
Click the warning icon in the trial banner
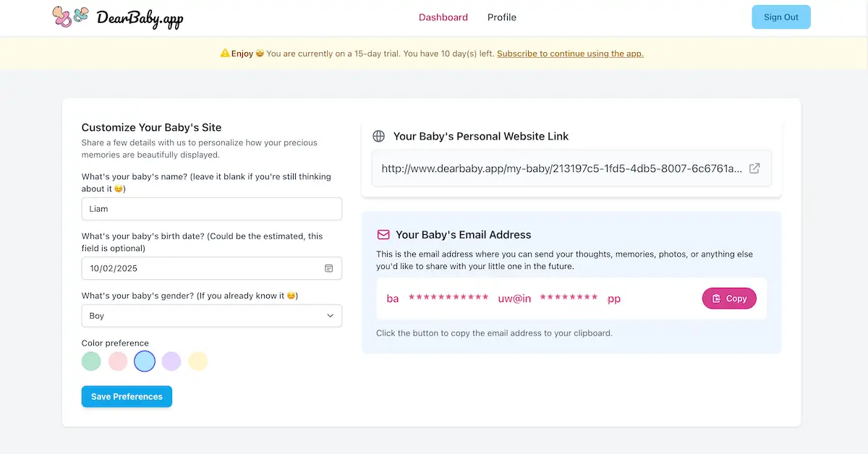pos(225,53)
